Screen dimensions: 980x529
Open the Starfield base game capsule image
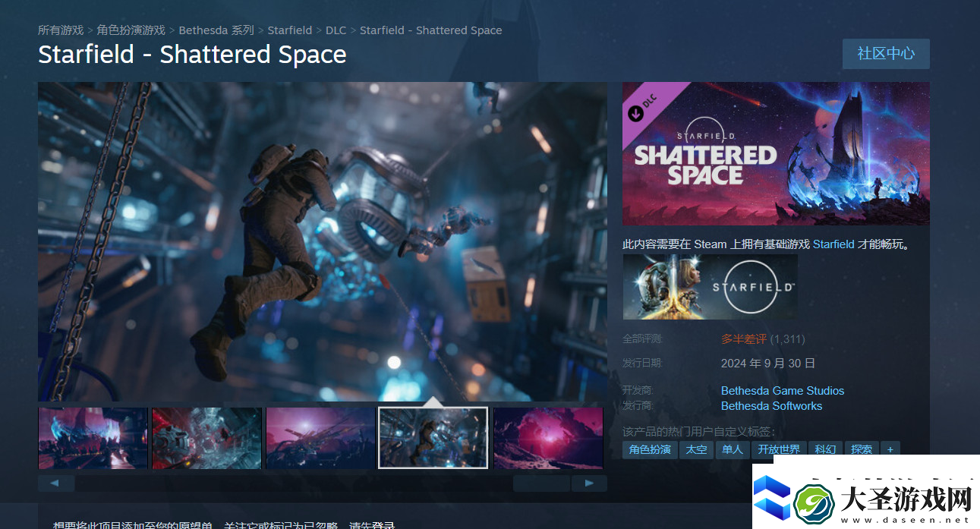coord(710,287)
